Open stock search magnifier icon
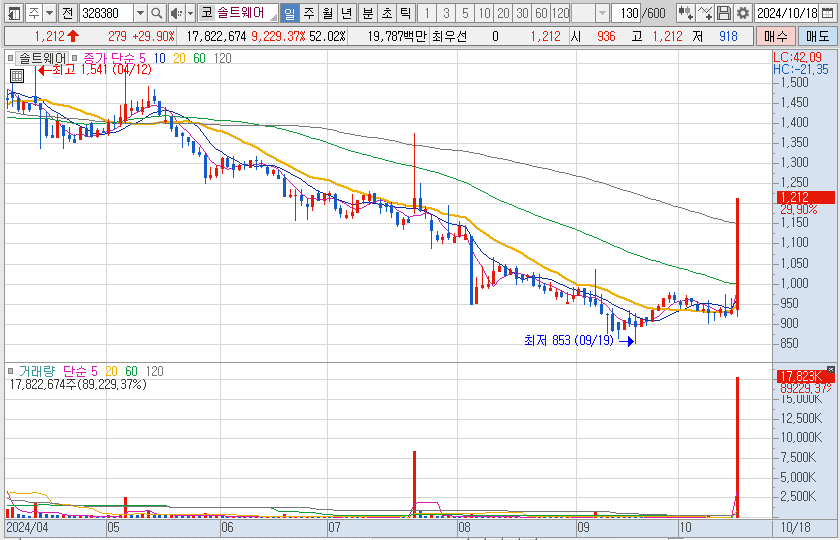The height and width of the screenshot is (540, 840). click(156, 13)
